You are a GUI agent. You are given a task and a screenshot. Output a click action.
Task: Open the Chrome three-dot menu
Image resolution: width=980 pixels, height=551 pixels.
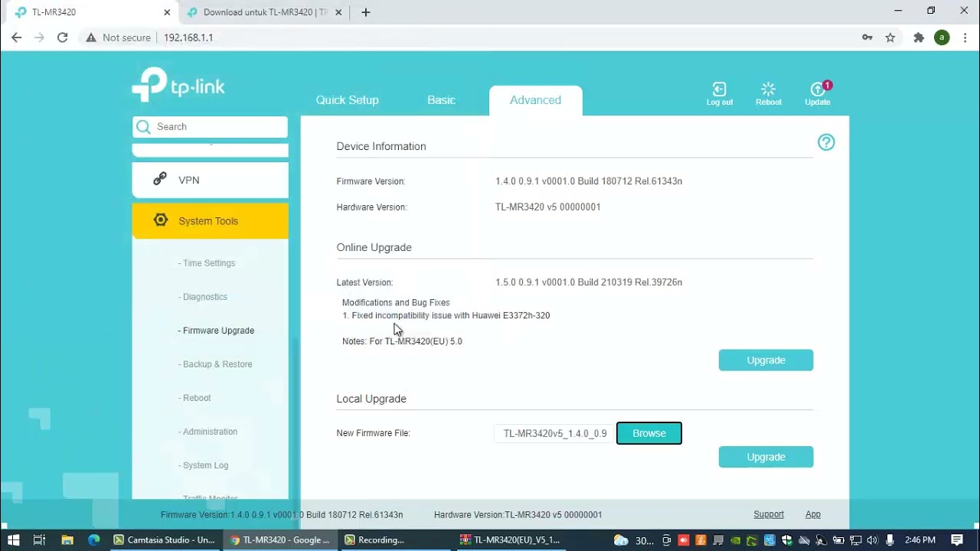click(x=964, y=37)
